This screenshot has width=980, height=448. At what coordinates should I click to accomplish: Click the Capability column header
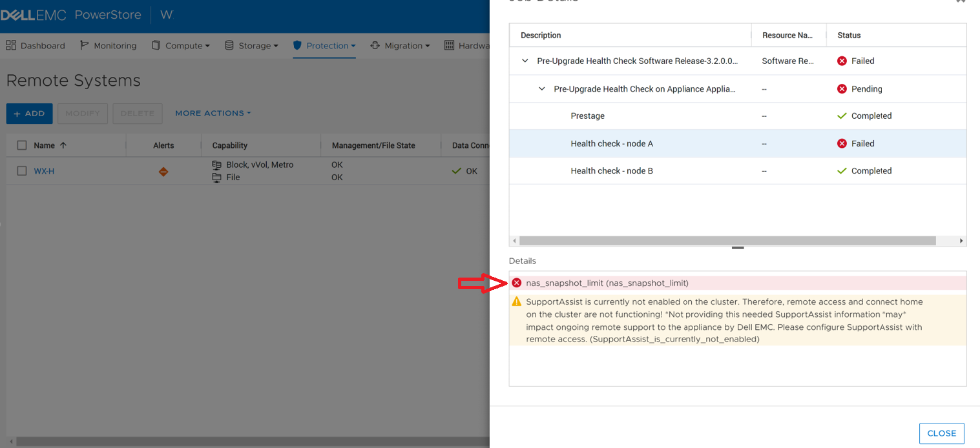coord(230,145)
